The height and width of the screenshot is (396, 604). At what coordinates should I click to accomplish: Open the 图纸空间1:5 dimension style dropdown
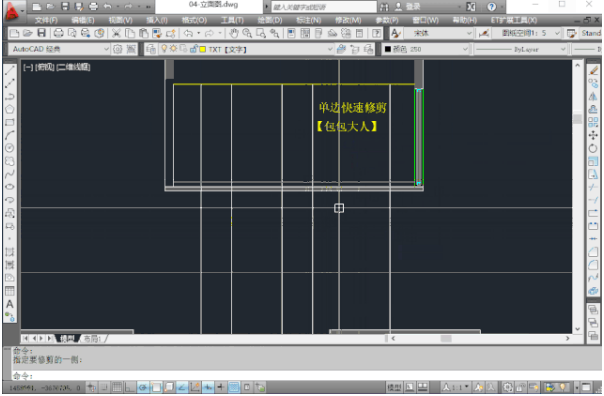coord(526,34)
